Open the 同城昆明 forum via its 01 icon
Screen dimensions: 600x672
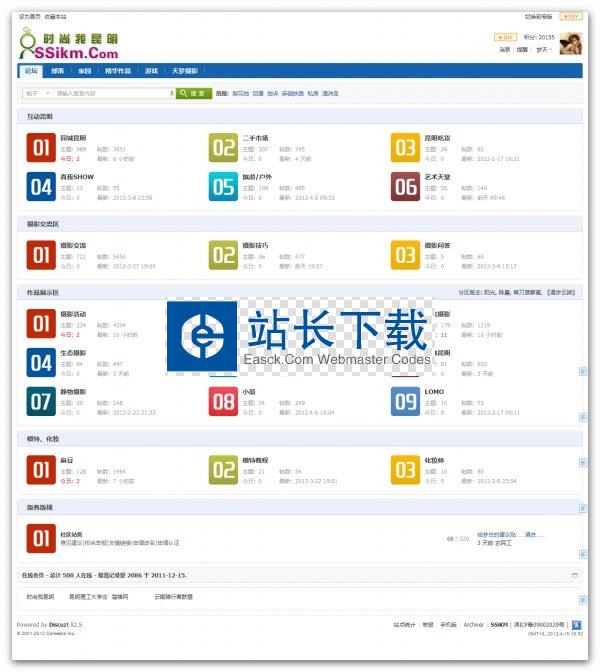coord(40,147)
